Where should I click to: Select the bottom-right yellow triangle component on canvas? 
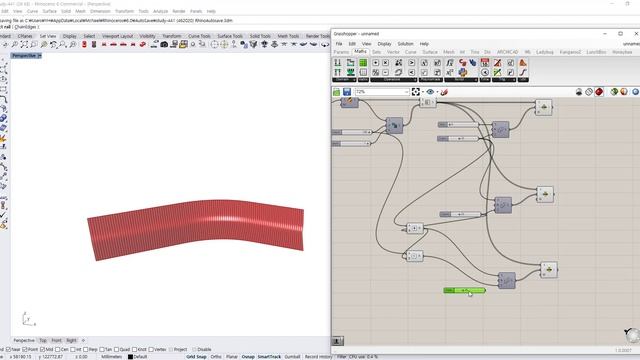click(549, 270)
